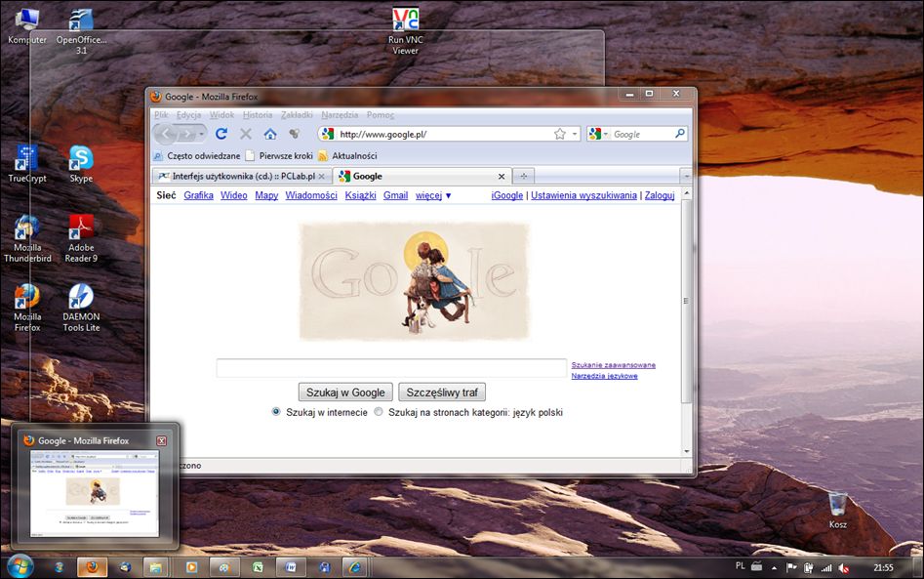Show hidden tray icons arrow

click(x=775, y=568)
